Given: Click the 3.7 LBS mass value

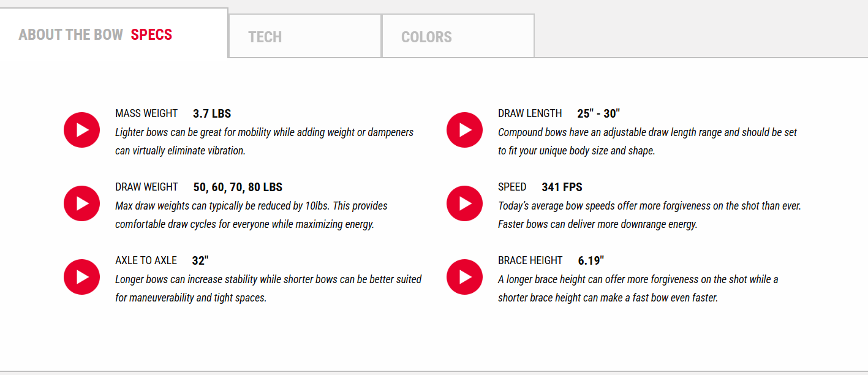Looking at the screenshot, I should coord(212,113).
